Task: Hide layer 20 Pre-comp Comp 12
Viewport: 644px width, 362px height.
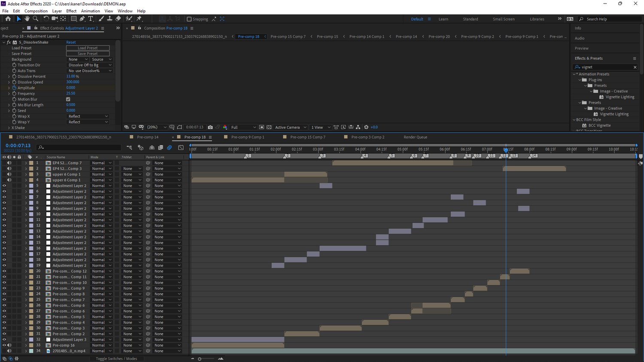Action: 4,271
